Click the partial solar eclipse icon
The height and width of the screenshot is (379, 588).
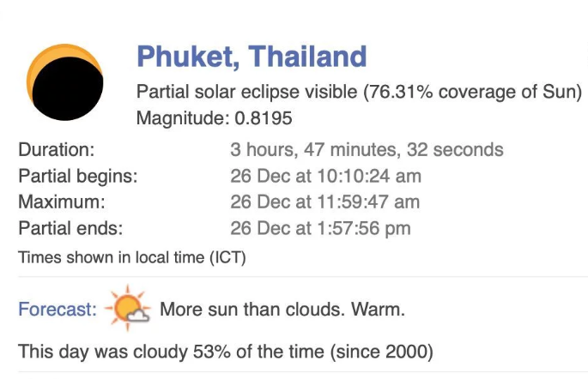tap(65, 81)
